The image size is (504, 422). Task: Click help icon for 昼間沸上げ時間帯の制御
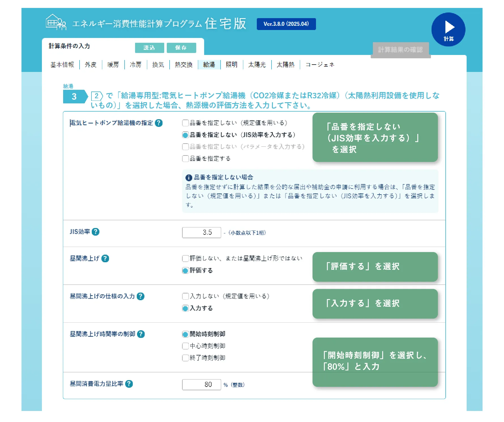tap(141, 334)
